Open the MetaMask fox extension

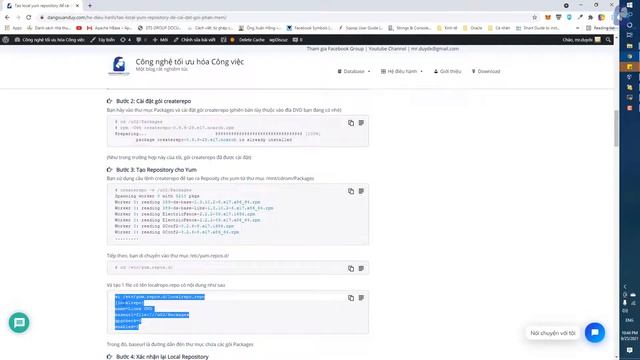click(548, 18)
